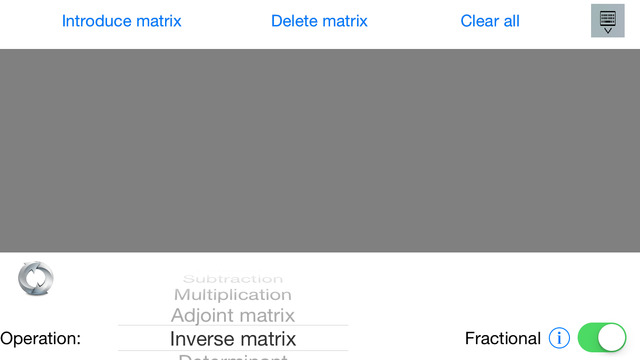640x360 pixels.
Task: Open the Introduce matrix option
Action: point(122,21)
